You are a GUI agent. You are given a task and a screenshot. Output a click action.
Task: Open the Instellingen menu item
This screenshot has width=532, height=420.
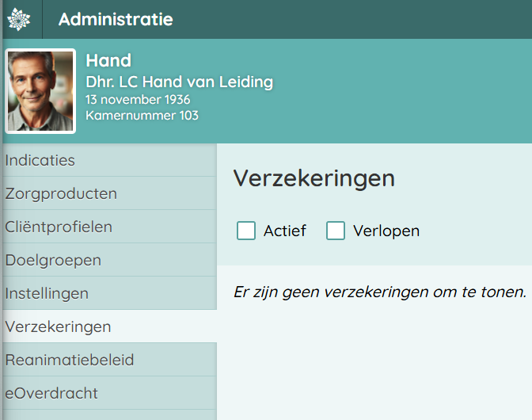point(47,293)
